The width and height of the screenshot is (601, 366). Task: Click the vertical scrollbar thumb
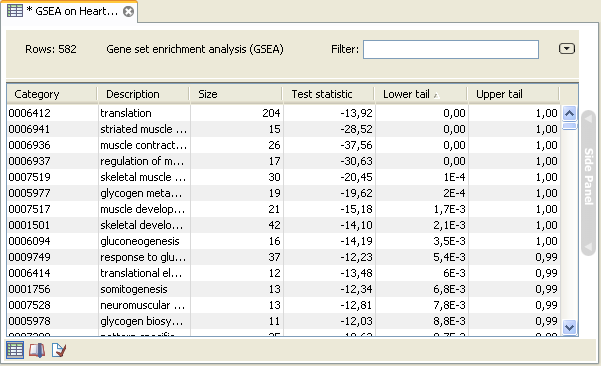[x=570, y=126]
